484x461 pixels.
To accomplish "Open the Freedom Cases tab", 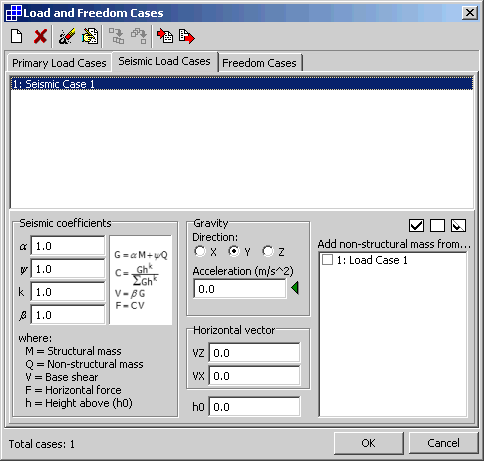I will pos(259,63).
